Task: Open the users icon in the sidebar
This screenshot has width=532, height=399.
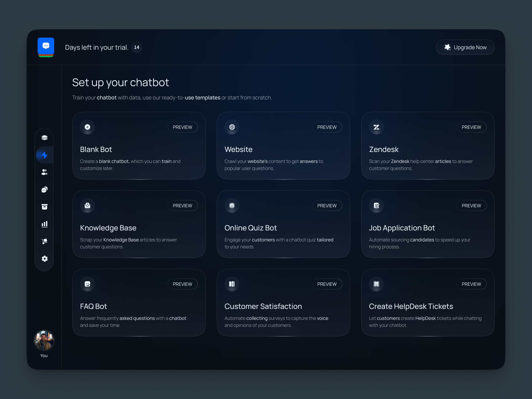Action: tap(45, 172)
